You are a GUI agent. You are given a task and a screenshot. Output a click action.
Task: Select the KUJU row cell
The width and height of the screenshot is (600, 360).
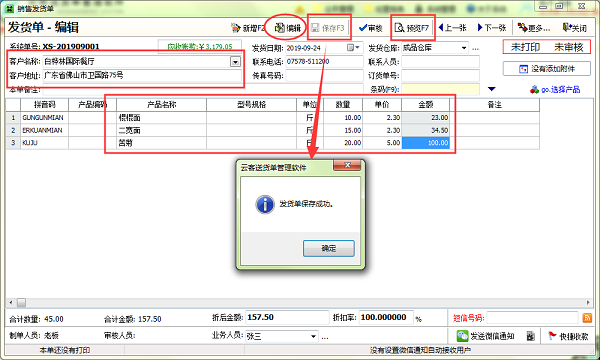[44, 143]
